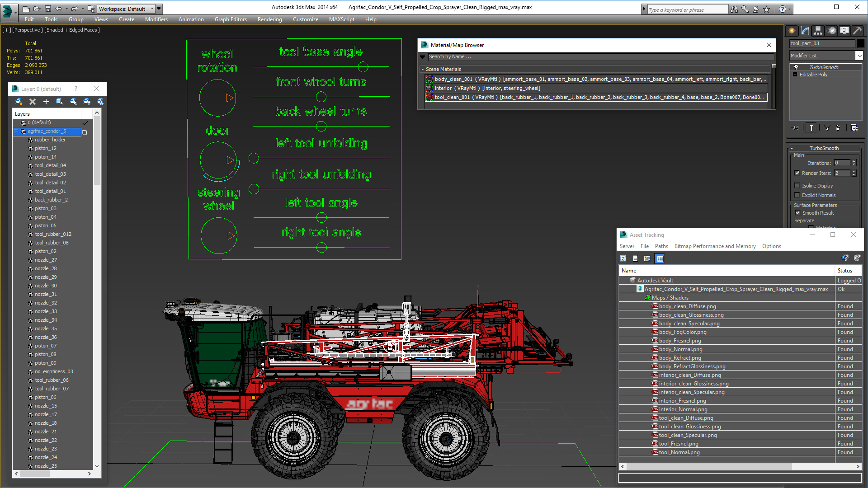
Task: Open Material Browser options arrow beside search
Action: point(422,57)
